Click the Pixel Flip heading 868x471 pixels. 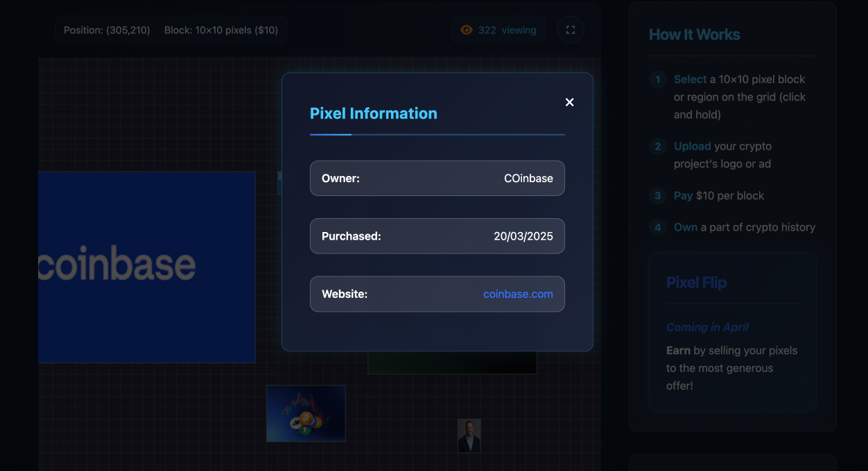(x=696, y=283)
